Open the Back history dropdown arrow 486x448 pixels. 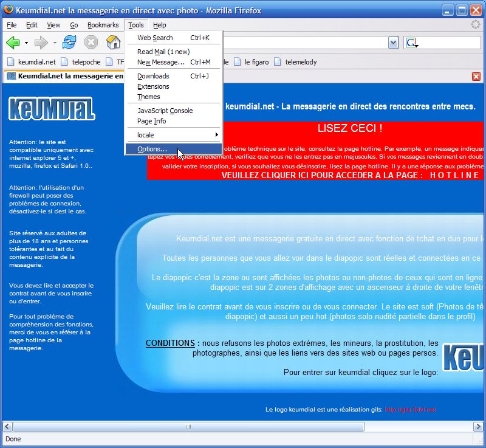point(26,43)
